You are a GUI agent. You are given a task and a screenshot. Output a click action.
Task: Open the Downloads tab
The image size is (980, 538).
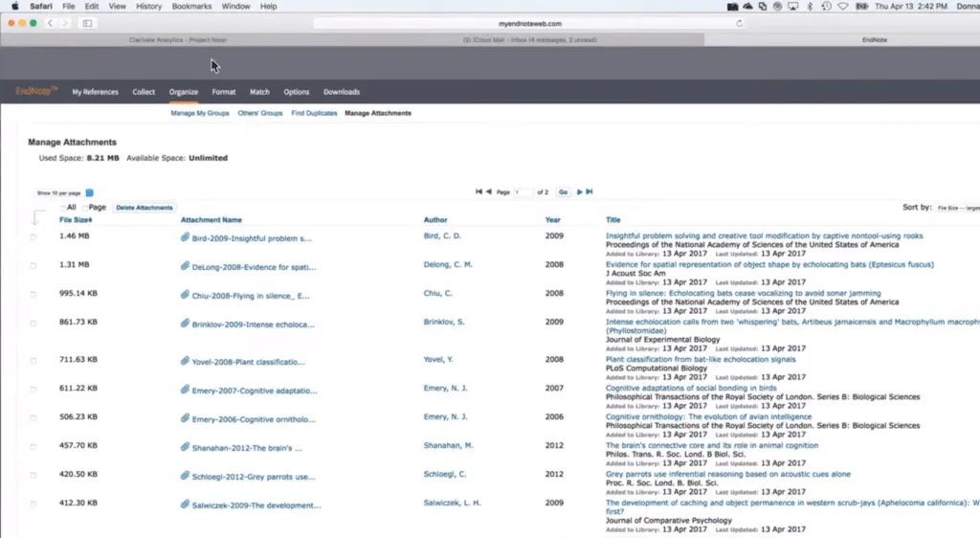pos(342,92)
